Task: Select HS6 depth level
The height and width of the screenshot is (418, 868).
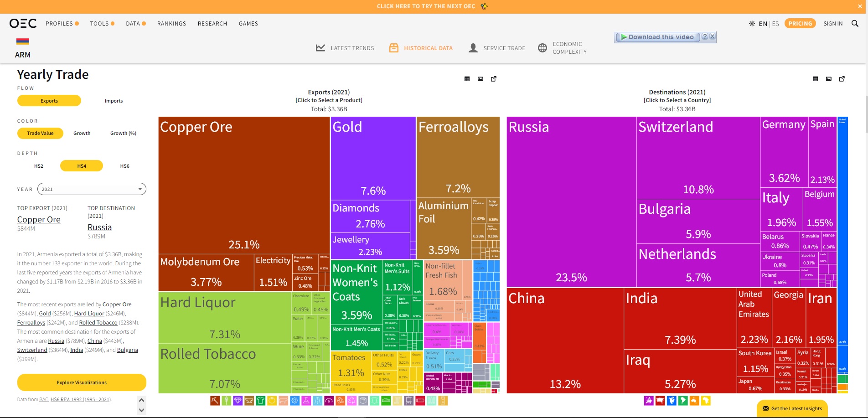Action: 124,166
